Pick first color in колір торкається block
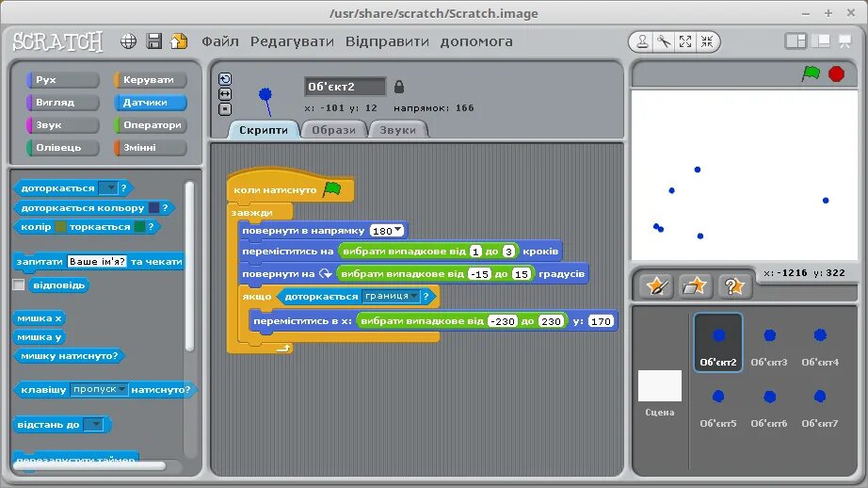The image size is (868, 488). (60, 226)
